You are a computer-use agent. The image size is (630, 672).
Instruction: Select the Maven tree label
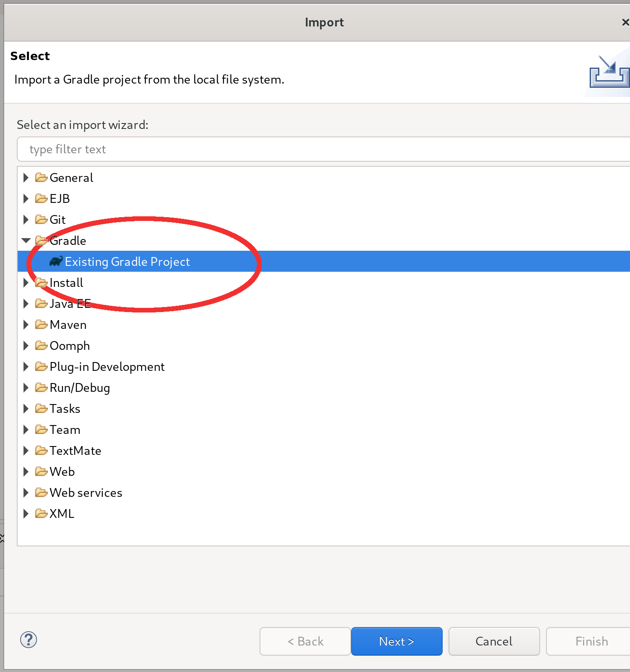tap(68, 325)
